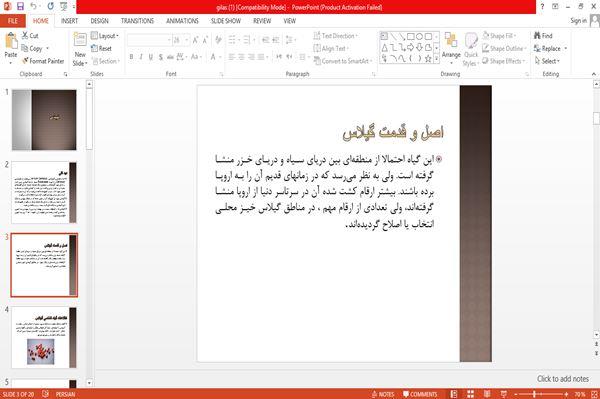Toggle center text alignment
The width and height of the screenshot is (600, 399).
pyautogui.click(x=241, y=57)
